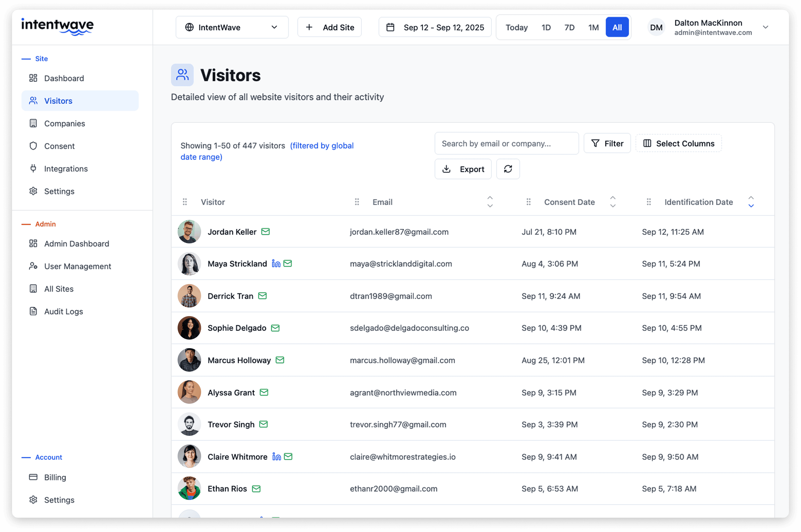
Task: Click the DM user avatar
Action: (x=656, y=27)
